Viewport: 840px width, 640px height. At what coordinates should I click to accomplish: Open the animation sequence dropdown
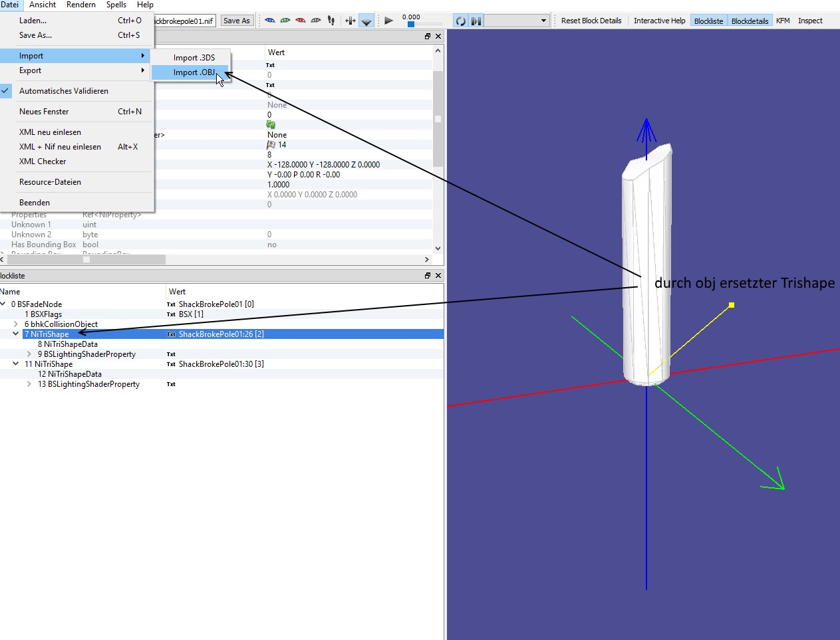coord(543,21)
